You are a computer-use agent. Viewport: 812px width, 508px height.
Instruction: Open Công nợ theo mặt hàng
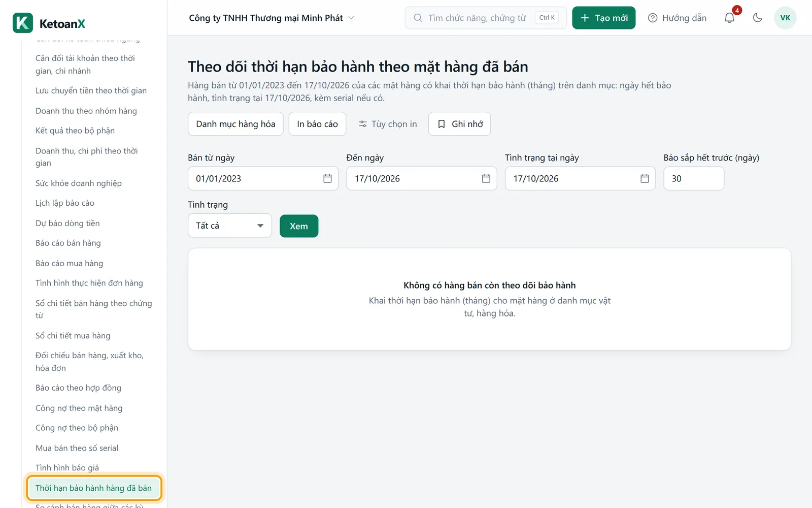(x=79, y=408)
